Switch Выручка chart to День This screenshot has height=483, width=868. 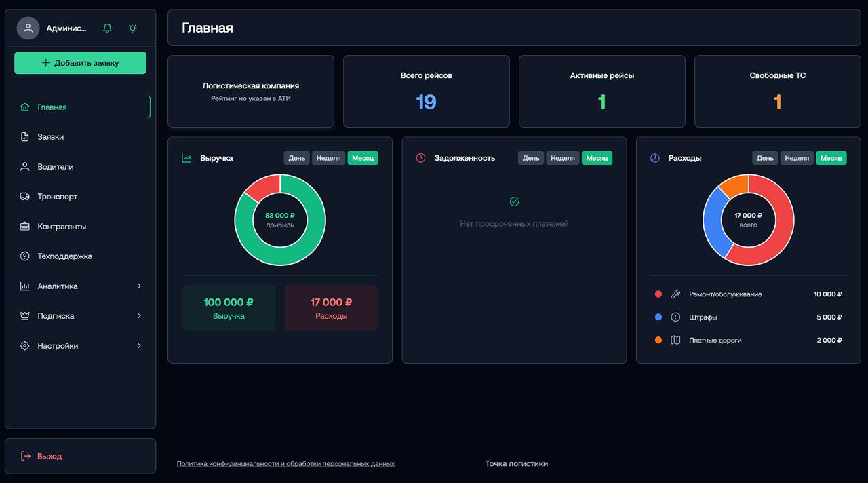pyautogui.click(x=297, y=158)
